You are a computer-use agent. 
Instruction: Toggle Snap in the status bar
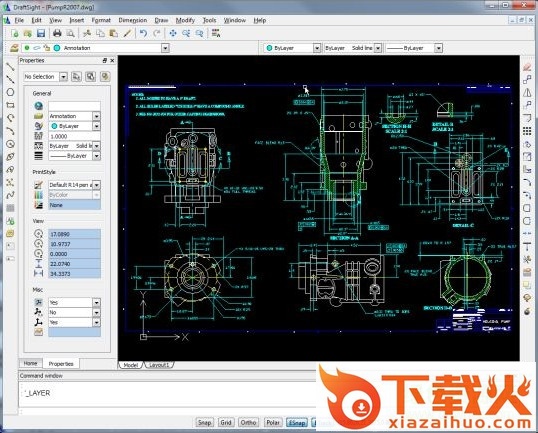click(x=204, y=422)
